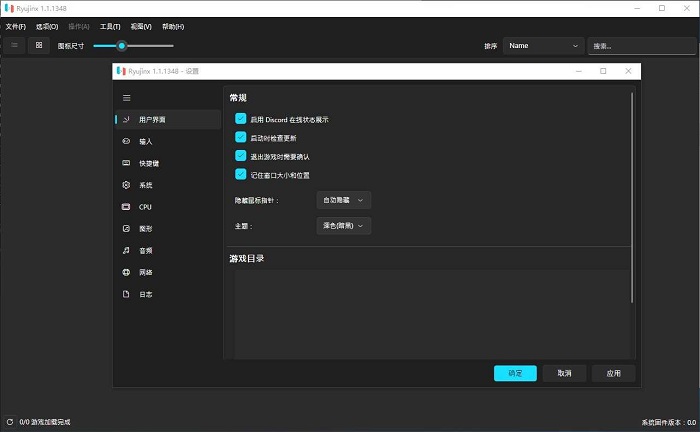Go to the 输入 settings page
700x432 pixels.
click(168, 141)
